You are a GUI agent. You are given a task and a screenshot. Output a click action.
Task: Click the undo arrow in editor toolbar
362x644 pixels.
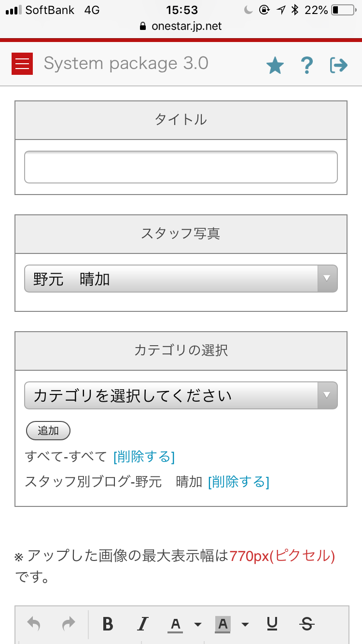[x=34, y=624]
